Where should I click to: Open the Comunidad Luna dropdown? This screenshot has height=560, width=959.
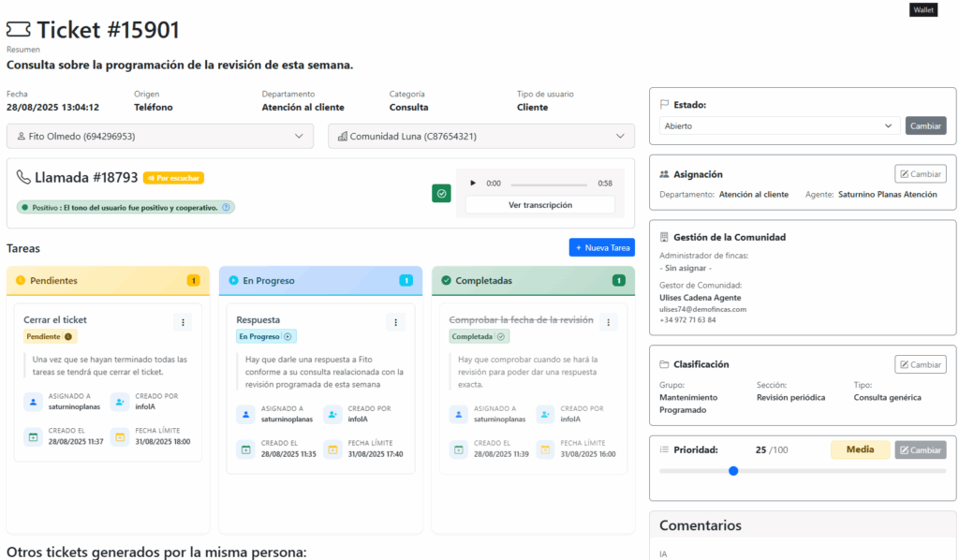click(x=481, y=137)
